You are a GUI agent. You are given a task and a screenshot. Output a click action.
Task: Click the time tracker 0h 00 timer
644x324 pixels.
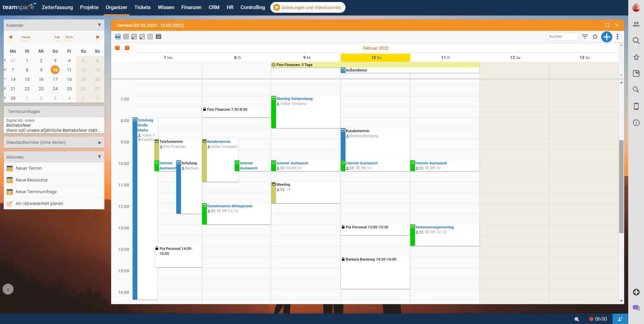(x=598, y=319)
